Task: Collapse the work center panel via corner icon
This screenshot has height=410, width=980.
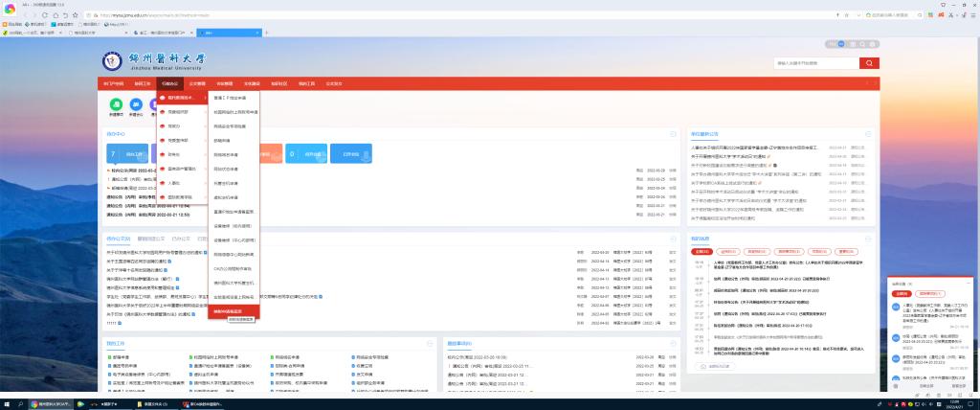Action: (673, 134)
